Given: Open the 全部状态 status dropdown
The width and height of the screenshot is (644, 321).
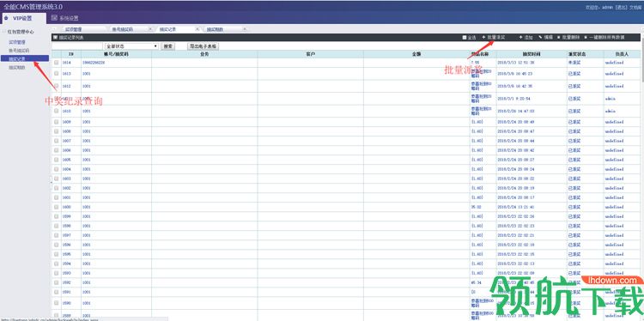Looking at the screenshot, I should coord(131,46).
